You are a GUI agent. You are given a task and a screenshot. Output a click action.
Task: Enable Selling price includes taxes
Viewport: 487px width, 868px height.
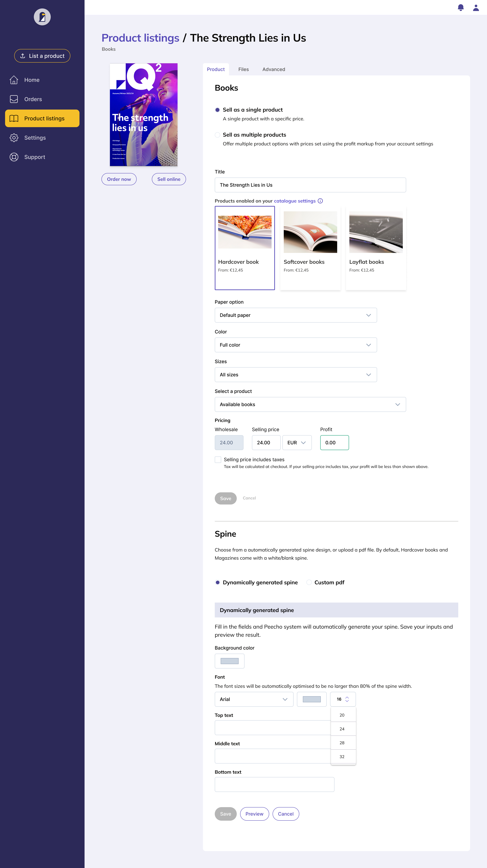pyautogui.click(x=218, y=459)
